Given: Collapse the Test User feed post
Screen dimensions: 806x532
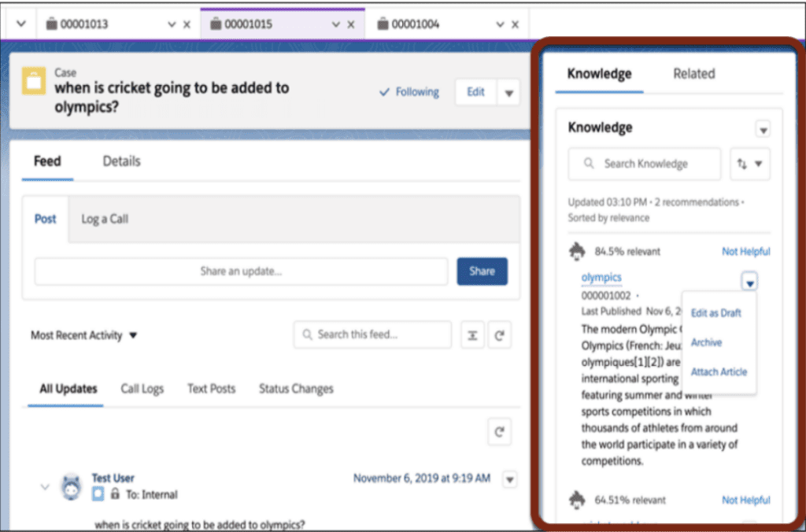Looking at the screenshot, I should 44,486.
